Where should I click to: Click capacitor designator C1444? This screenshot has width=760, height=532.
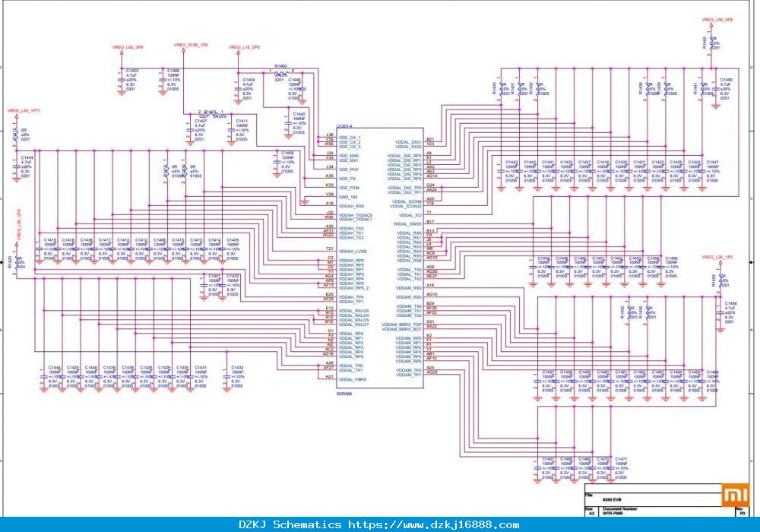point(55,368)
